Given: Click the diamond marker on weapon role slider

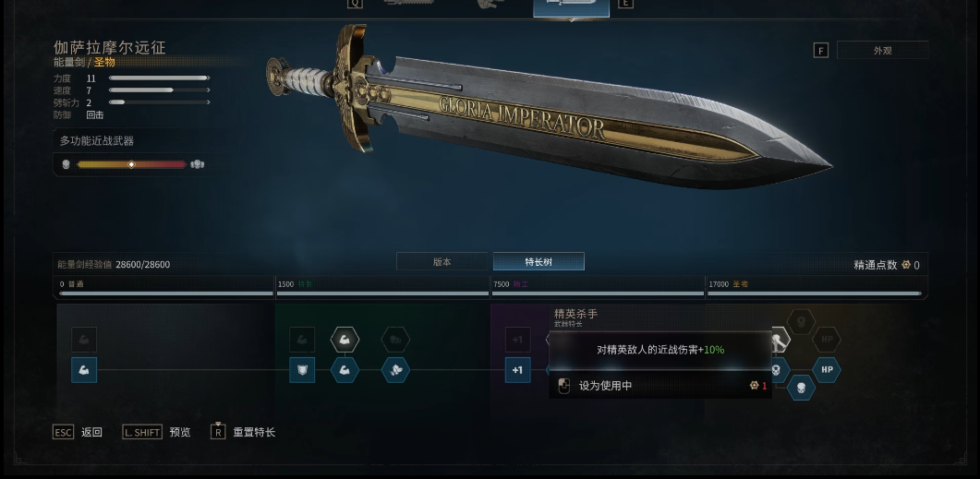Looking at the screenshot, I should 131,164.
